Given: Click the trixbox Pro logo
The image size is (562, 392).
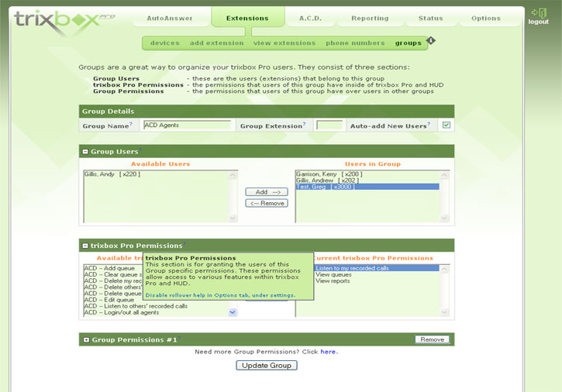Looking at the screenshot, I should [64, 22].
